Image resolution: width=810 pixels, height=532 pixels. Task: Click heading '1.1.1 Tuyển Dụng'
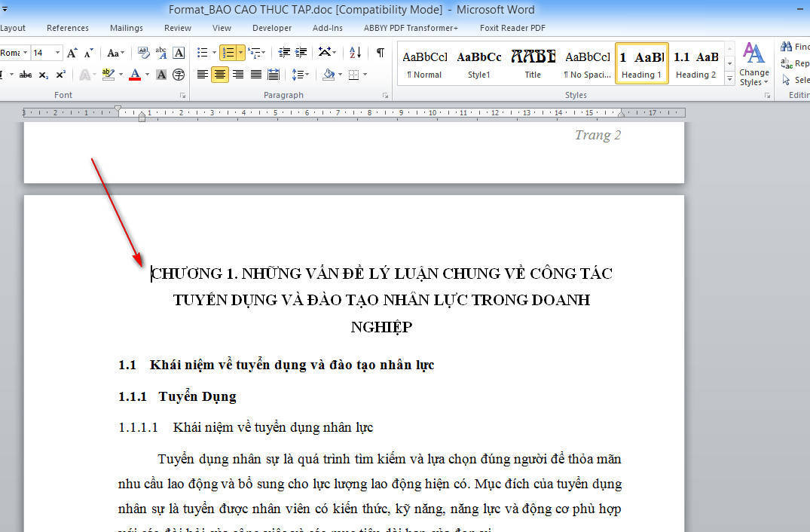click(177, 396)
